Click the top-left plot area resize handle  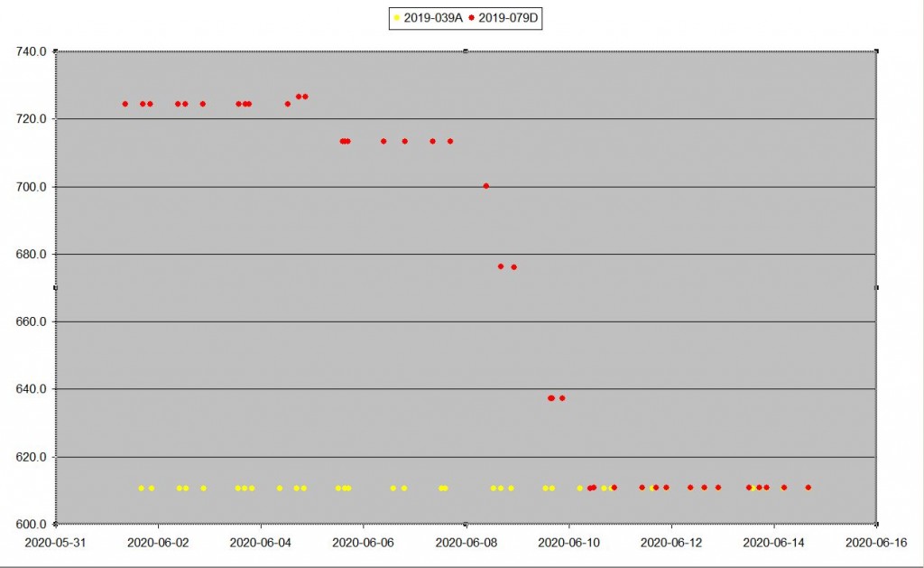point(56,51)
